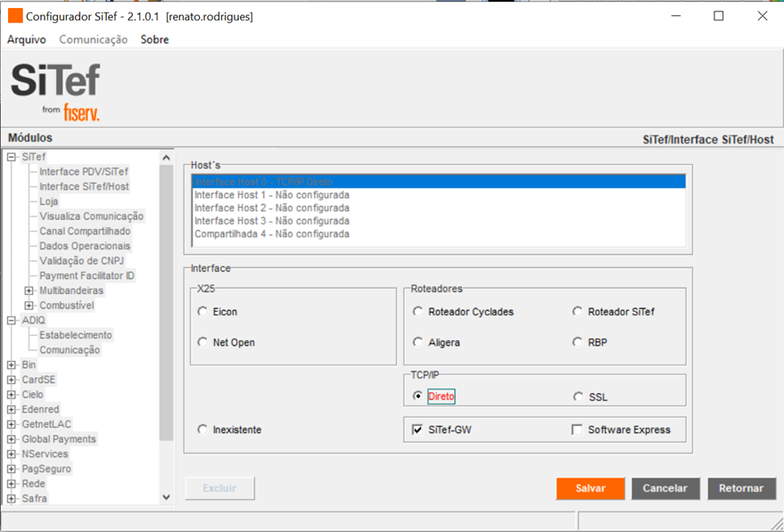The width and height of the screenshot is (784, 532).
Task: Click the orange app icon in title bar
Action: [15, 16]
